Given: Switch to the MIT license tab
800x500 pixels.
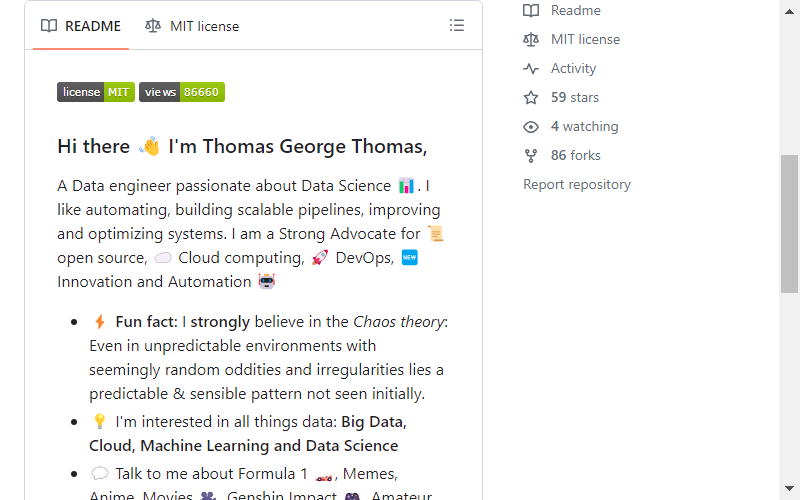Looking at the screenshot, I should pos(192,26).
